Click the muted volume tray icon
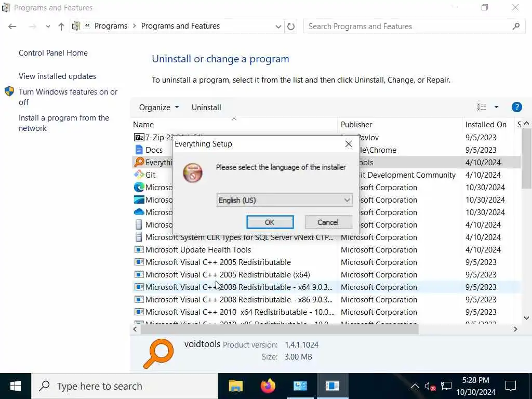Viewport: 532px width, 399px height. coord(430,387)
